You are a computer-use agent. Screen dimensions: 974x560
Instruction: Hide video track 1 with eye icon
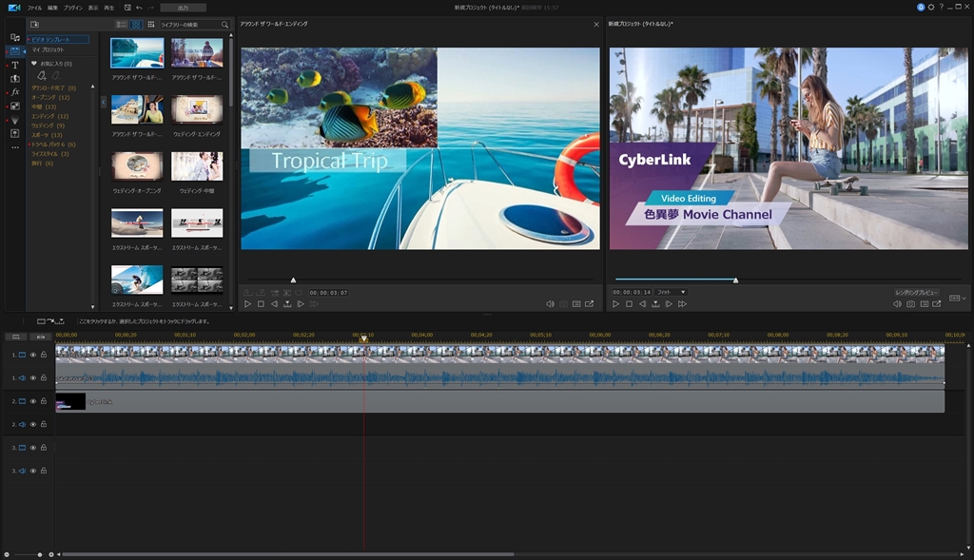[x=33, y=355]
